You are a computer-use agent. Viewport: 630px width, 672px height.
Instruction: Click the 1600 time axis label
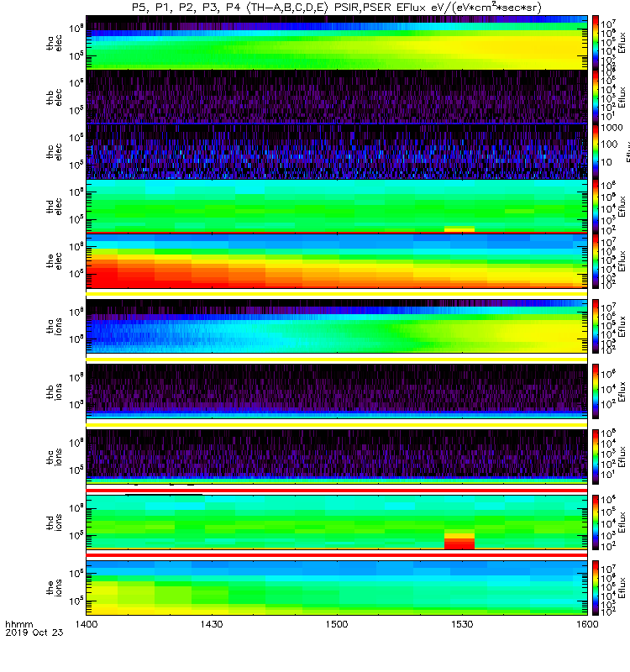click(587, 624)
